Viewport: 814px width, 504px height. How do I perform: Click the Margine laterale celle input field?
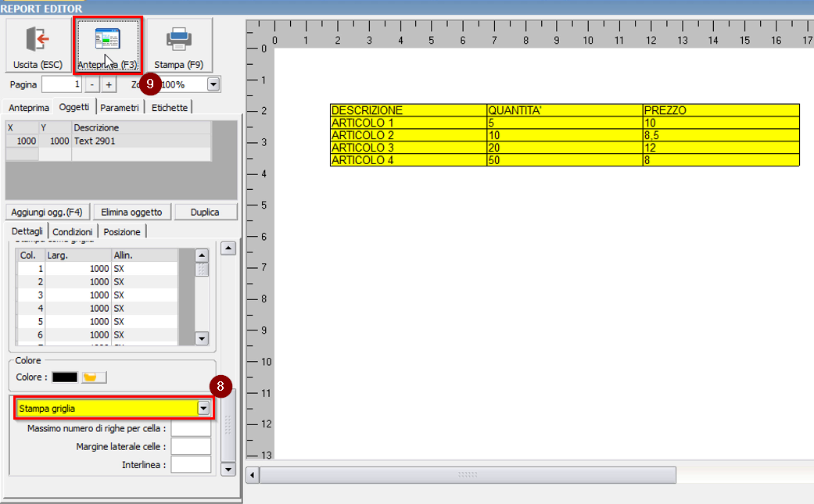tap(191, 446)
